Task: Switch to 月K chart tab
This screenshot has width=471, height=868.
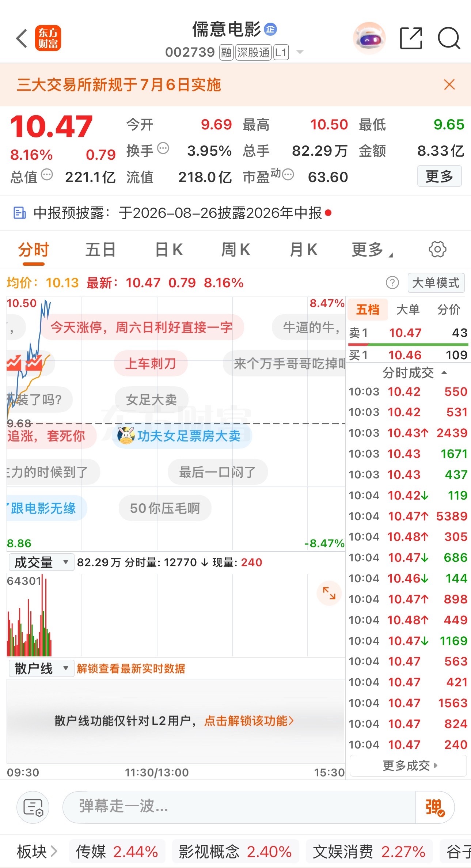Action: click(303, 250)
